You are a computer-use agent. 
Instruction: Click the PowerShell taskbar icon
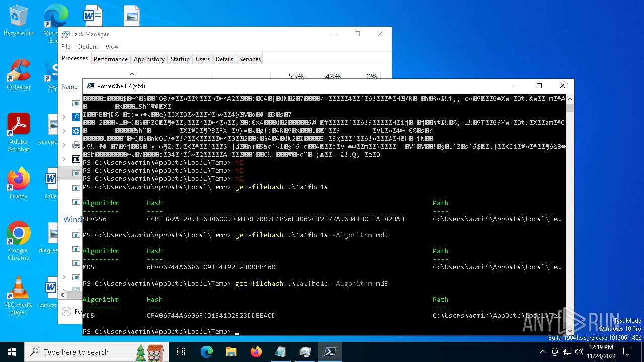pos(330,352)
